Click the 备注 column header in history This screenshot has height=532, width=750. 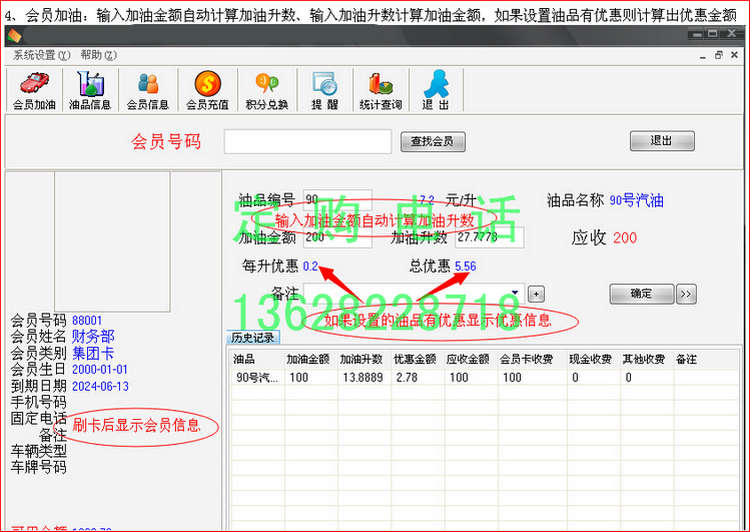point(706,359)
